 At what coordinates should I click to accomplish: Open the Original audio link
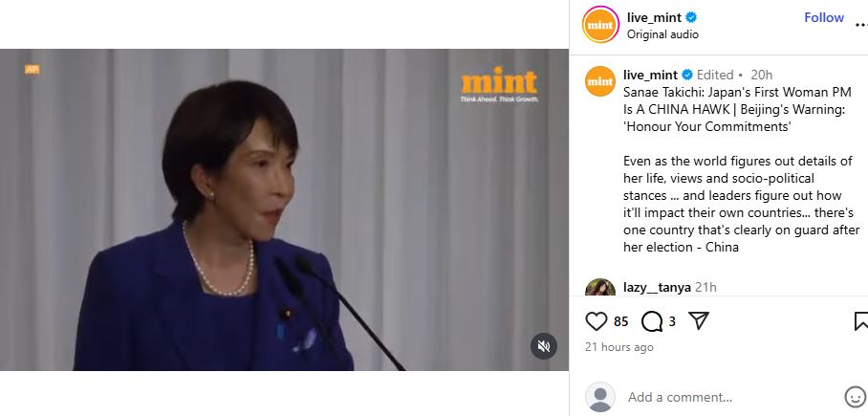[662, 34]
